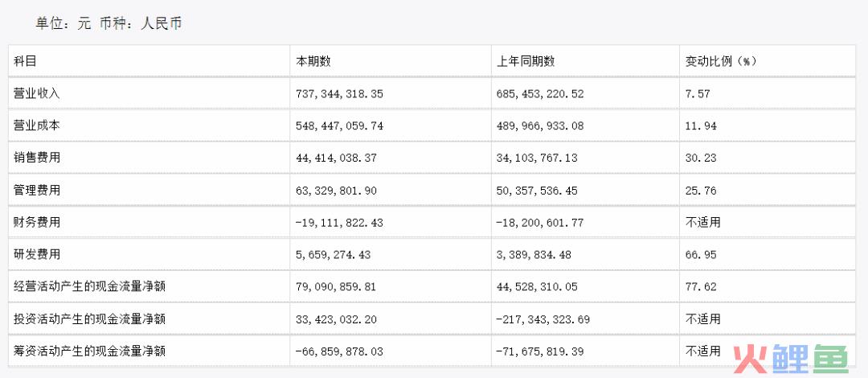Click the 变动比例（%） column header

(x=721, y=61)
